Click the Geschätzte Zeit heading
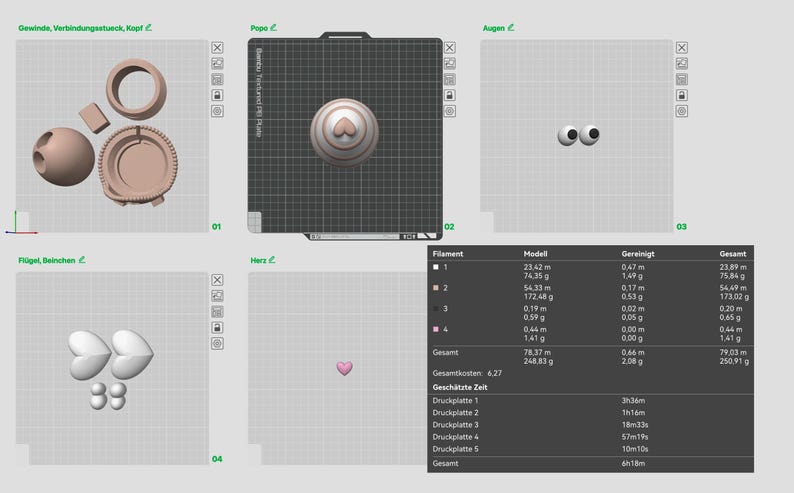Screen dimensions: 794x493 [460, 387]
